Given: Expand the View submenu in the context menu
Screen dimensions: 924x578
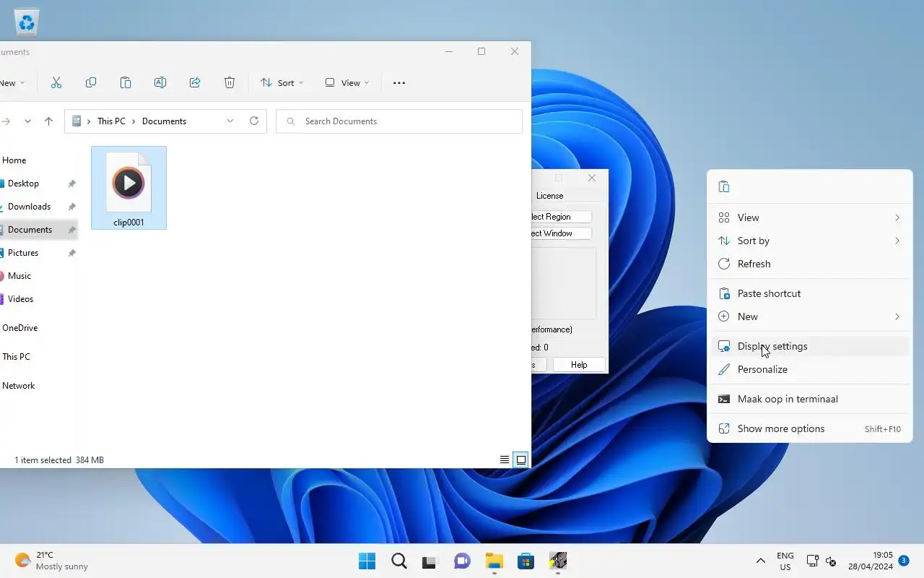Looking at the screenshot, I should tap(810, 217).
